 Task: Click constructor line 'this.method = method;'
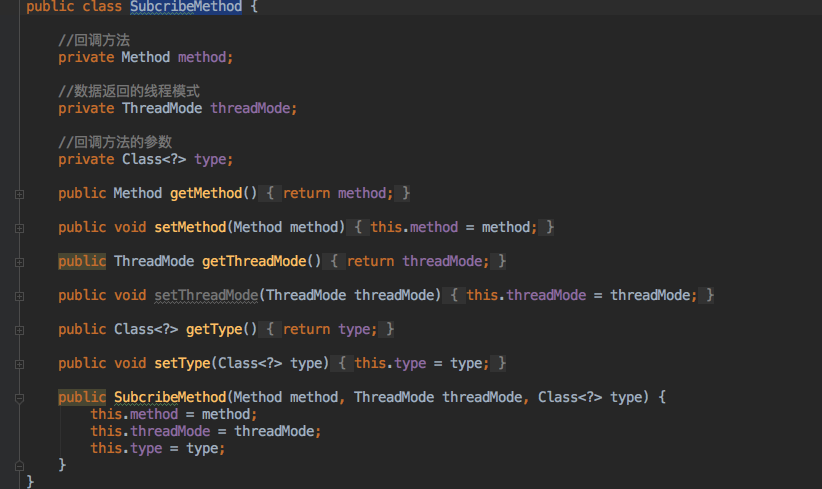(174, 415)
